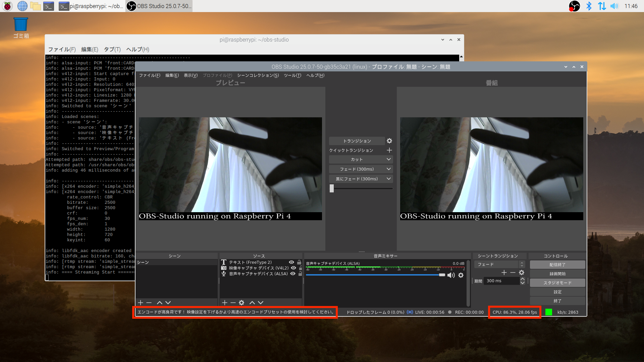Screen dimensions: 644x362
Task: Click the Transition button in studio mode
Action: (x=357, y=141)
